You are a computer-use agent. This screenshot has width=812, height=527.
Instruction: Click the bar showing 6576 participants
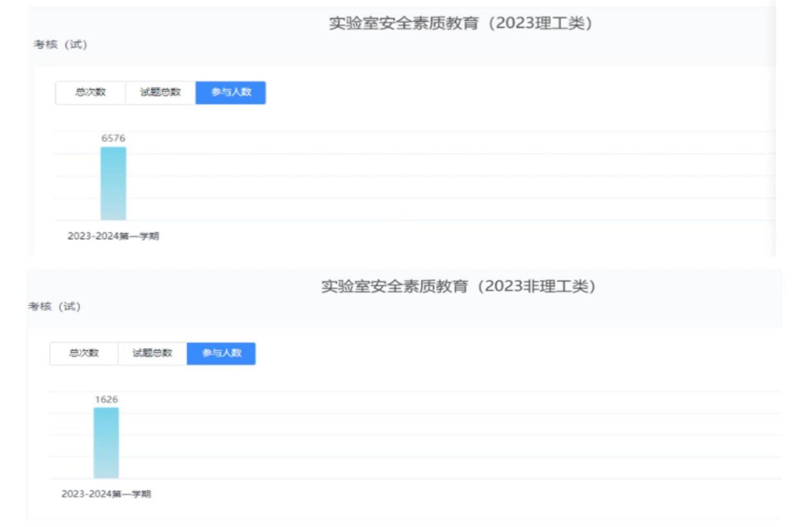click(113, 184)
